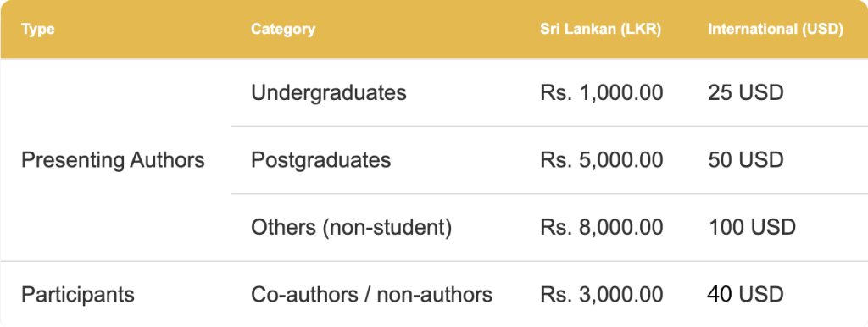Click the 50 USD fee cell

click(746, 160)
